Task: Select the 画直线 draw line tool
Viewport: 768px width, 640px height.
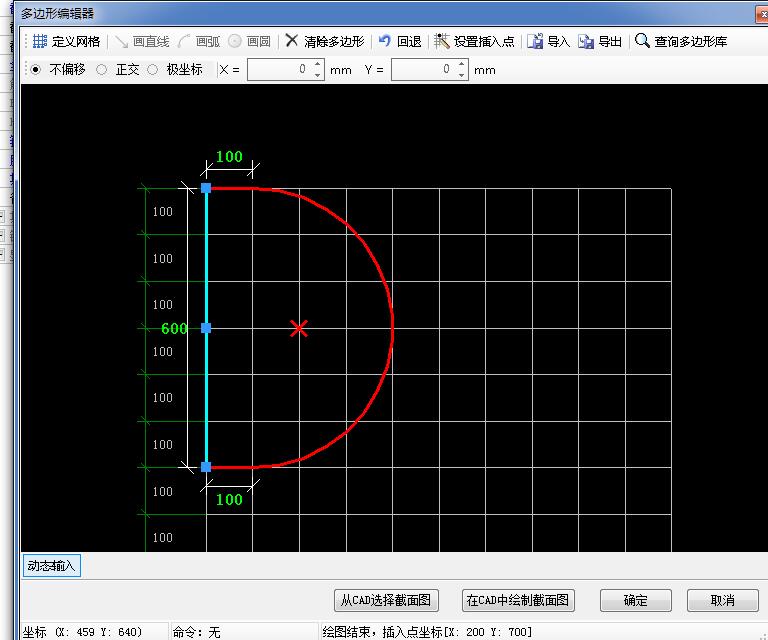Action: tap(142, 42)
